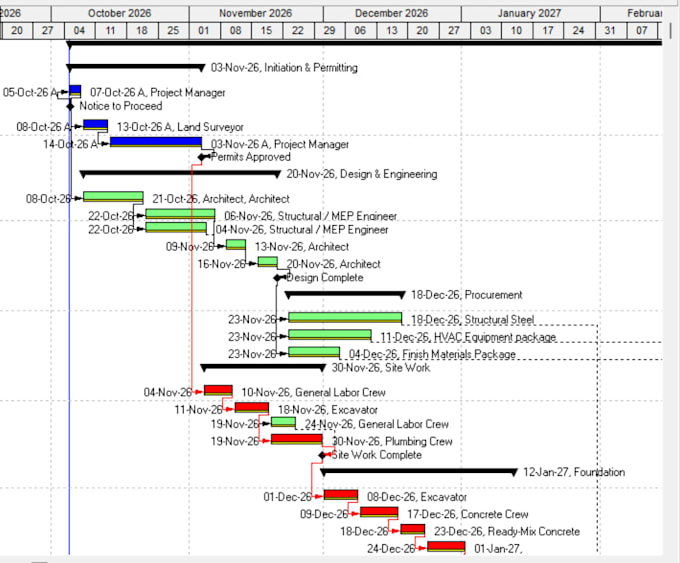Select red bar ending 08-Dec-26, Excavator
Viewport: 680px width, 563px height.
341,495
